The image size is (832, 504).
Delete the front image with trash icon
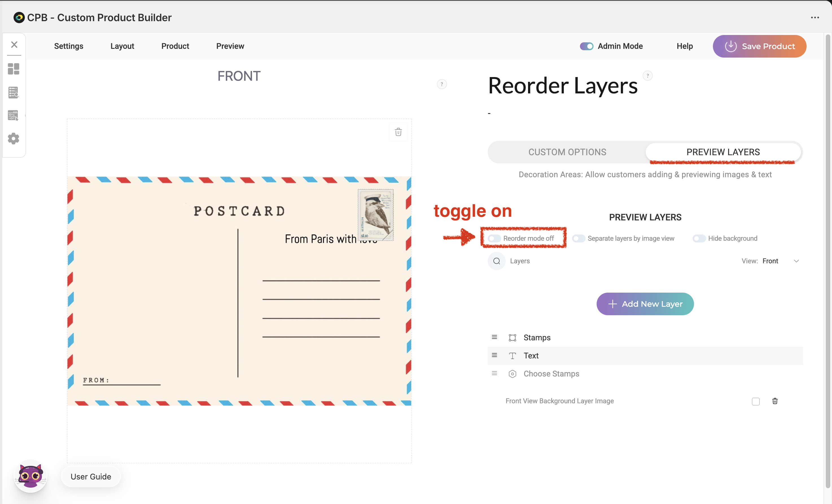coord(399,132)
